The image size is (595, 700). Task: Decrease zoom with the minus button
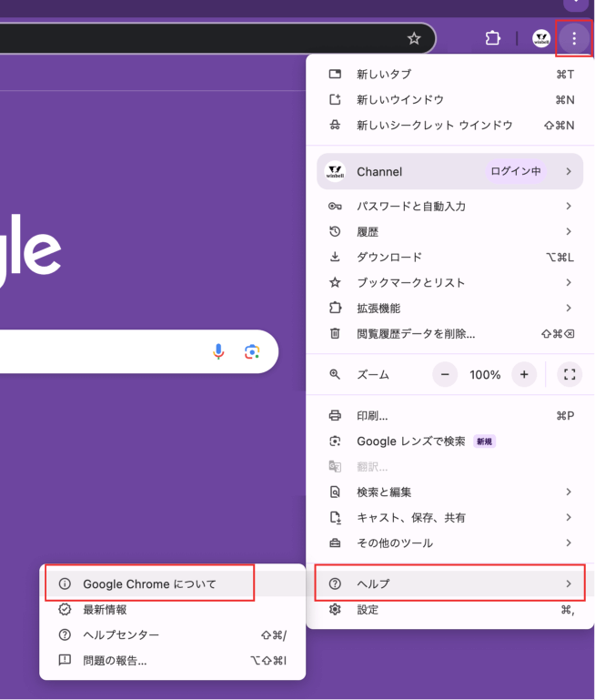[x=445, y=374]
